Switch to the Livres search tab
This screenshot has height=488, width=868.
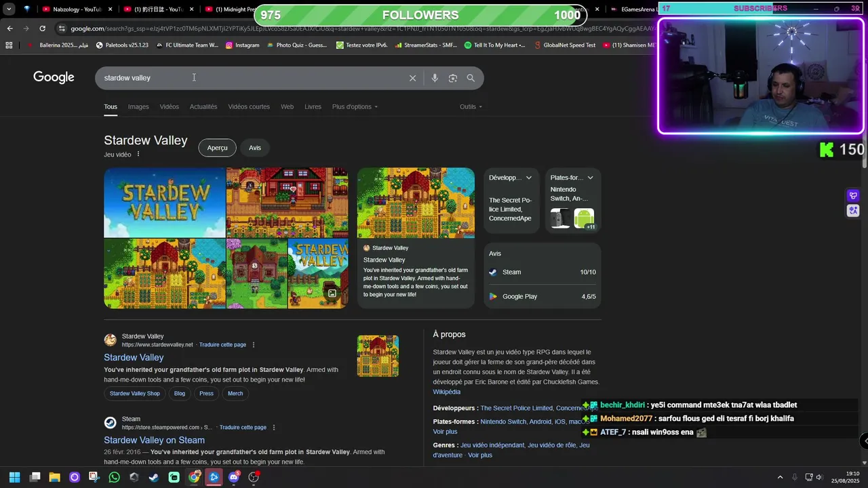point(313,106)
